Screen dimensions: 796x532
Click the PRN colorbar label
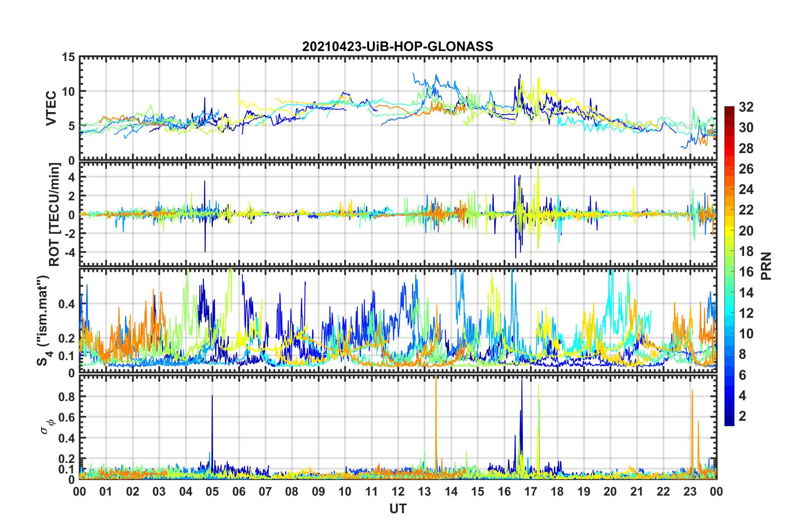766,266
